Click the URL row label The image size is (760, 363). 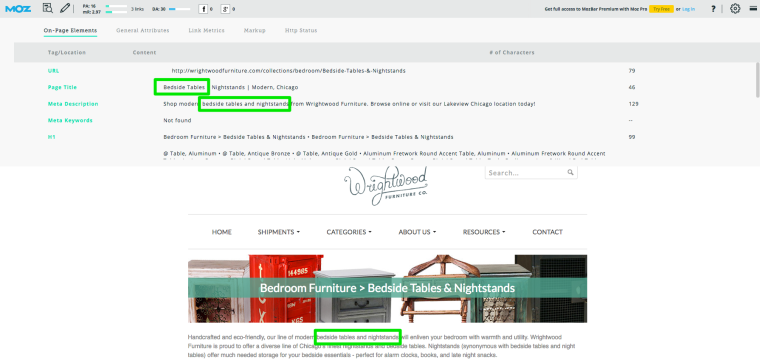pyautogui.click(x=53, y=71)
